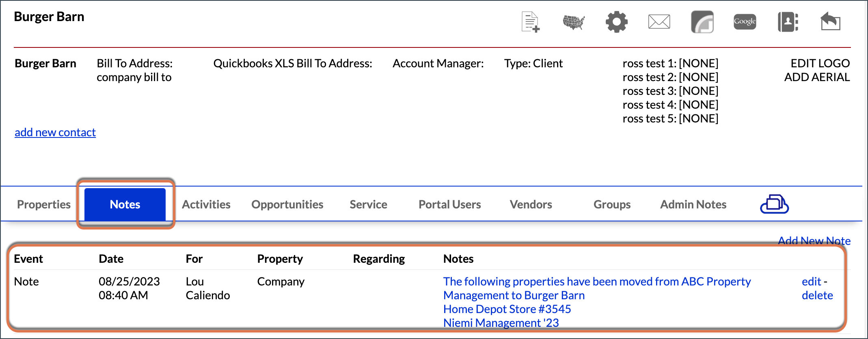Click ross test 1: [NONE]
Screen dimensions: 868x339
coord(670,63)
